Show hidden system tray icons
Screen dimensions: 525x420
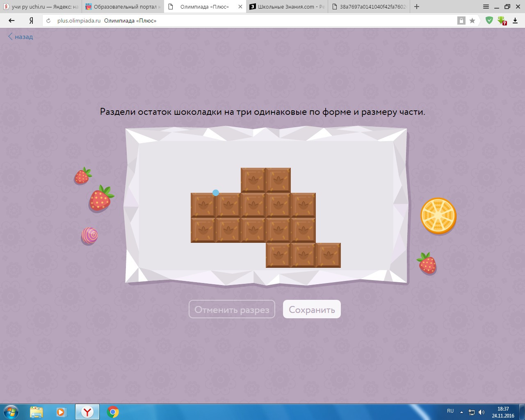click(x=461, y=412)
